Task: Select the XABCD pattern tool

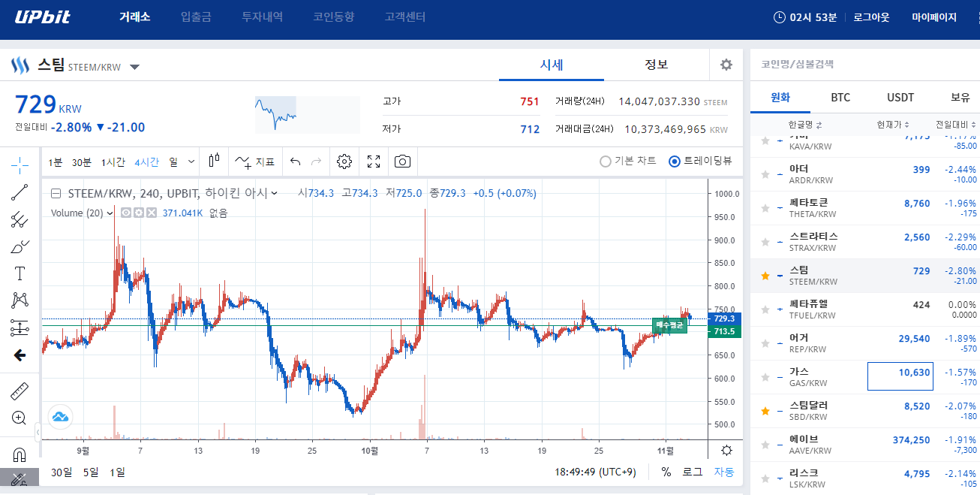Action: click(x=20, y=300)
